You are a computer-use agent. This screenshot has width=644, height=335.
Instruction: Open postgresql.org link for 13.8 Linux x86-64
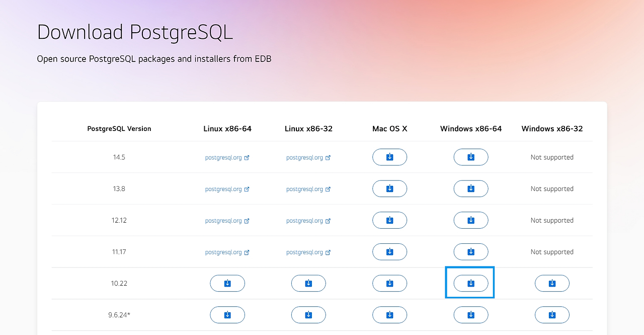click(227, 189)
